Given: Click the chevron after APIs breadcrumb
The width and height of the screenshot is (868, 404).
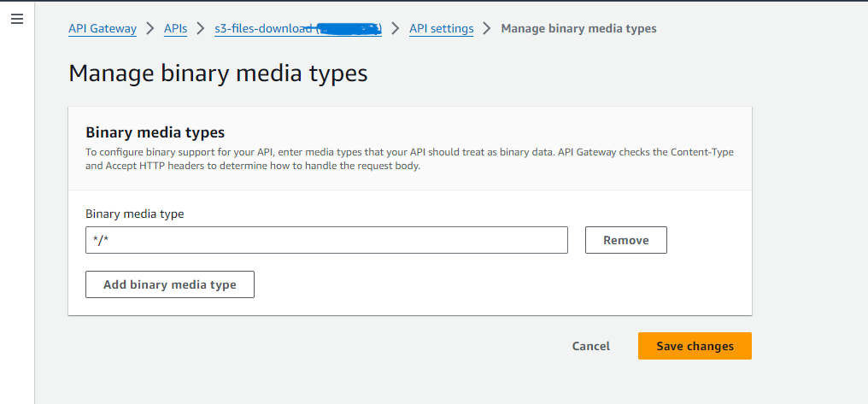Looking at the screenshot, I should click(x=201, y=28).
